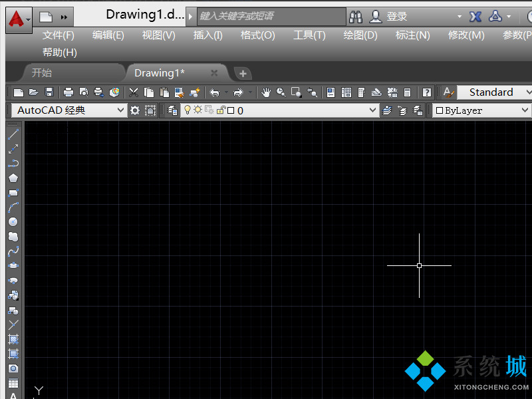Select the Rectangle draw tool
Image resolution: width=532 pixels, height=399 pixels.
click(13, 193)
